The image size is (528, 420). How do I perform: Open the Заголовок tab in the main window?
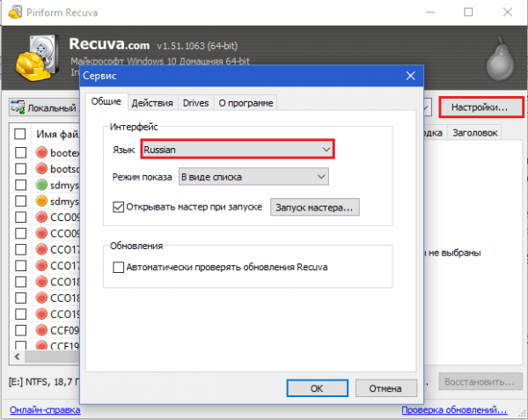(x=475, y=133)
